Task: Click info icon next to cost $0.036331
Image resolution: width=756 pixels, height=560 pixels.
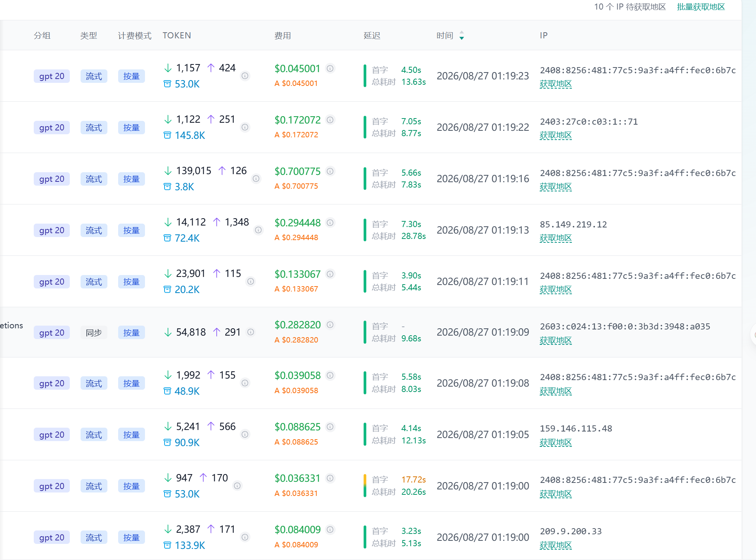Action: [330, 478]
